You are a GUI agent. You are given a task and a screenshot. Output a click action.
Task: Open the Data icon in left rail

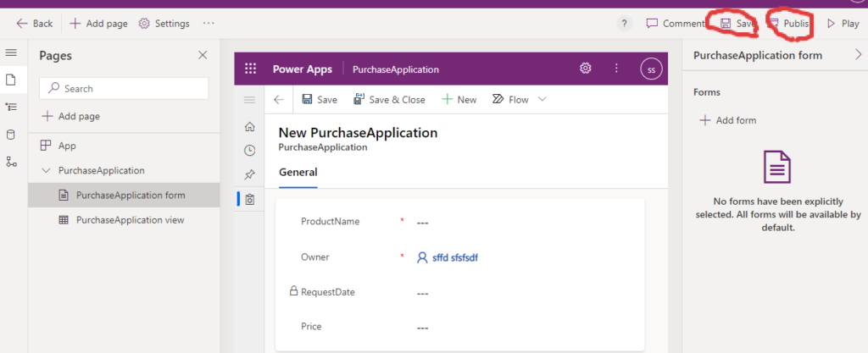pos(11,135)
